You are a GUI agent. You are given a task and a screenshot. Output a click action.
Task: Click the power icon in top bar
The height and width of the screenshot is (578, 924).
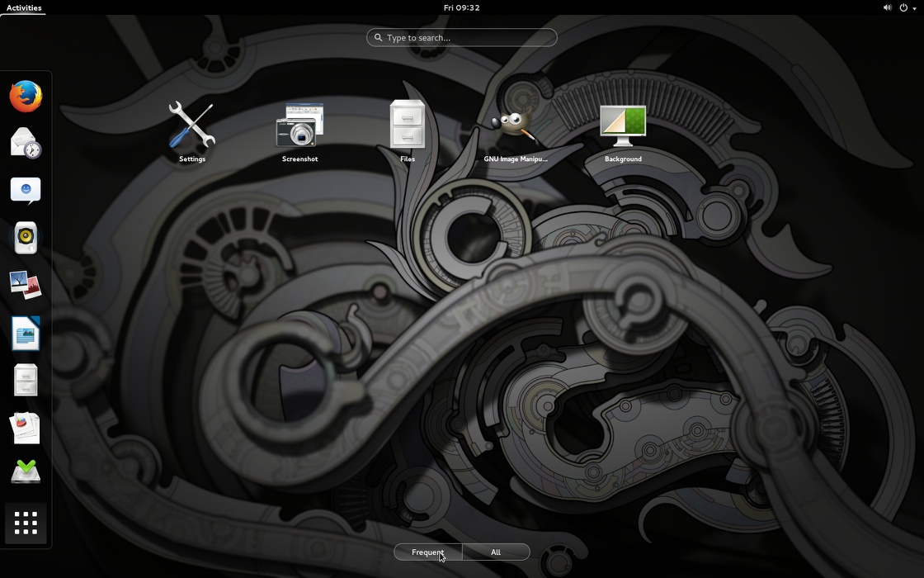[903, 7]
